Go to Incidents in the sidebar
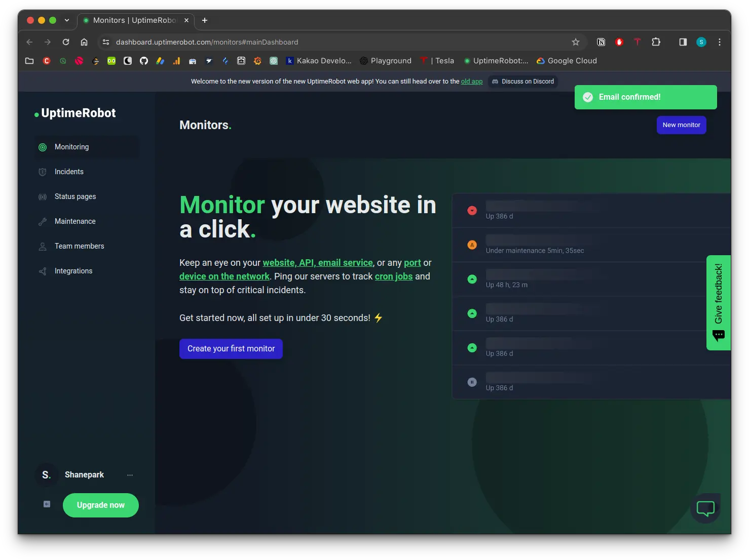This screenshot has height=560, width=749. point(86,172)
